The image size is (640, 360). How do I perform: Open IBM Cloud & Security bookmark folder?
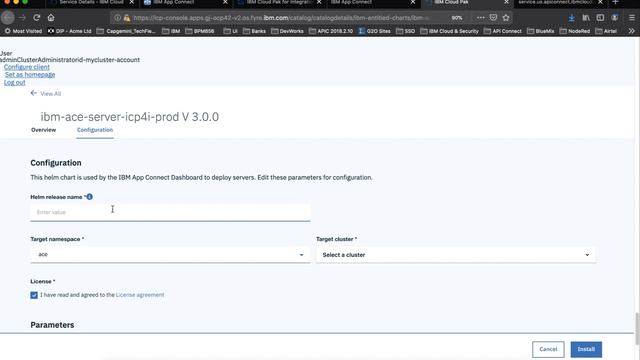point(449,31)
